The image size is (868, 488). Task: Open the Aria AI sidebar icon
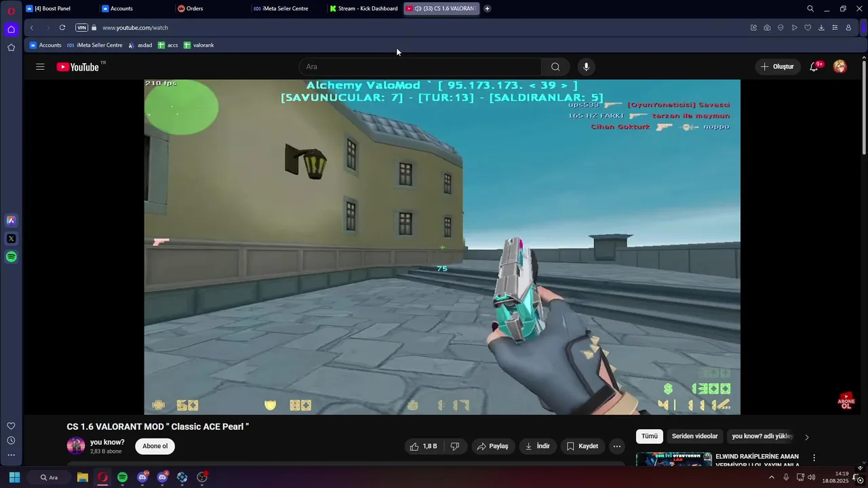11,220
